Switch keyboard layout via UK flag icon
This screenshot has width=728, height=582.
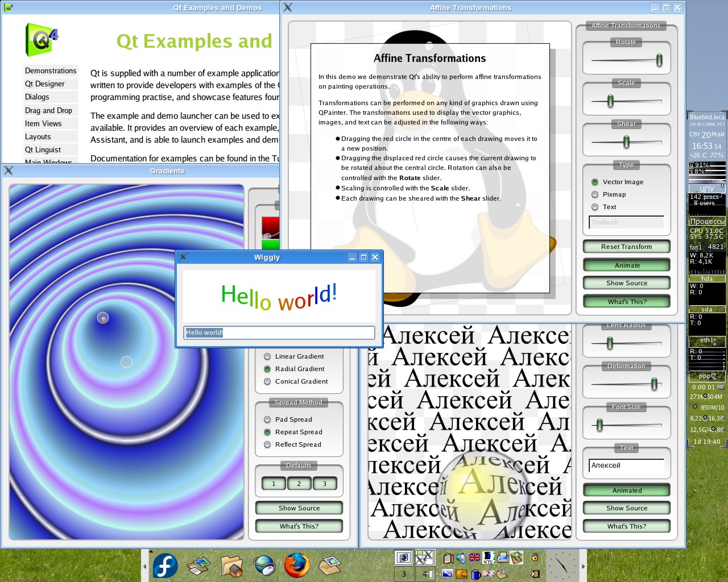(474, 558)
